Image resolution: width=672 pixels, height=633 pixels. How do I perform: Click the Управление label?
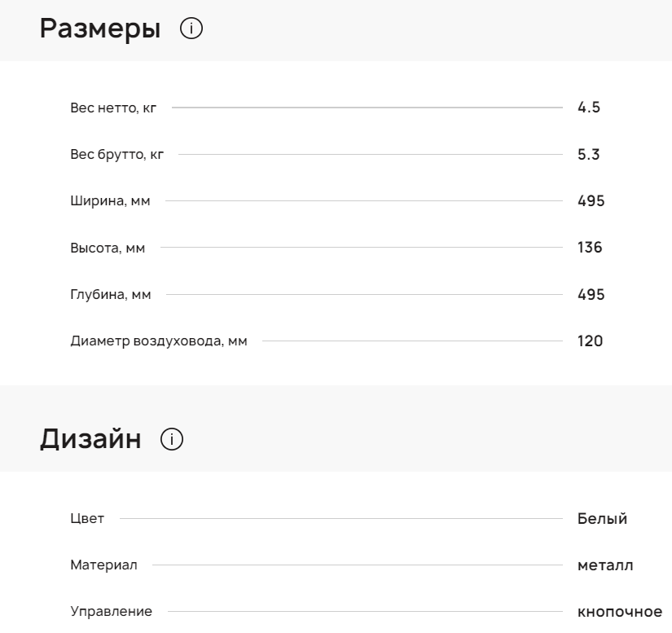pyautogui.click(x=111, y=612)
